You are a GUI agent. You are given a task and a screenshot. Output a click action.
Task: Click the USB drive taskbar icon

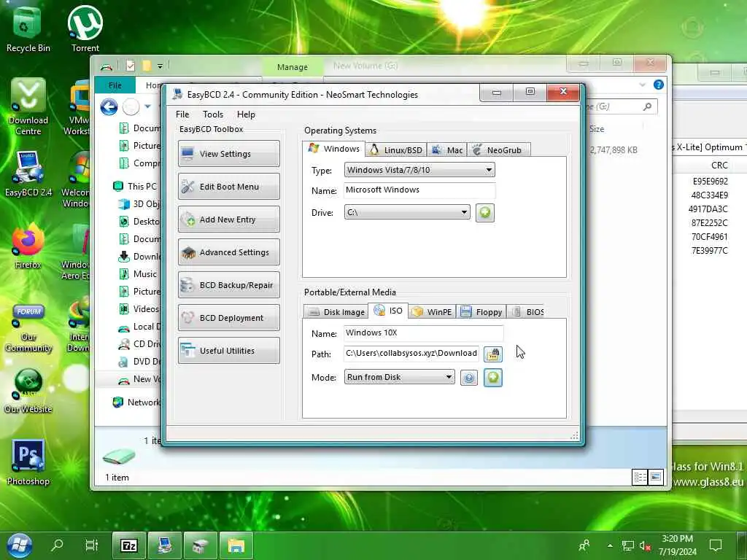click(x=201, y=545)
